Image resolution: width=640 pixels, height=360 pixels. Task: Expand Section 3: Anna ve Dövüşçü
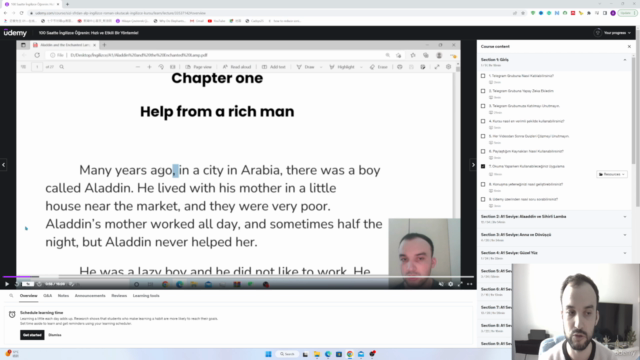[x=625, y=235]
